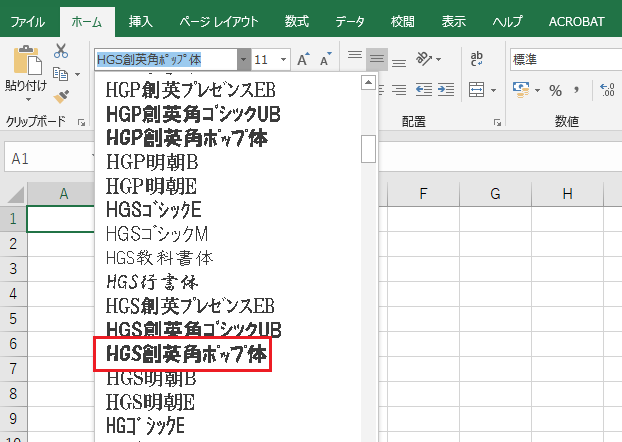
Task: Open the currency format dropdown arrow
Action: click(x=537, y=90)
